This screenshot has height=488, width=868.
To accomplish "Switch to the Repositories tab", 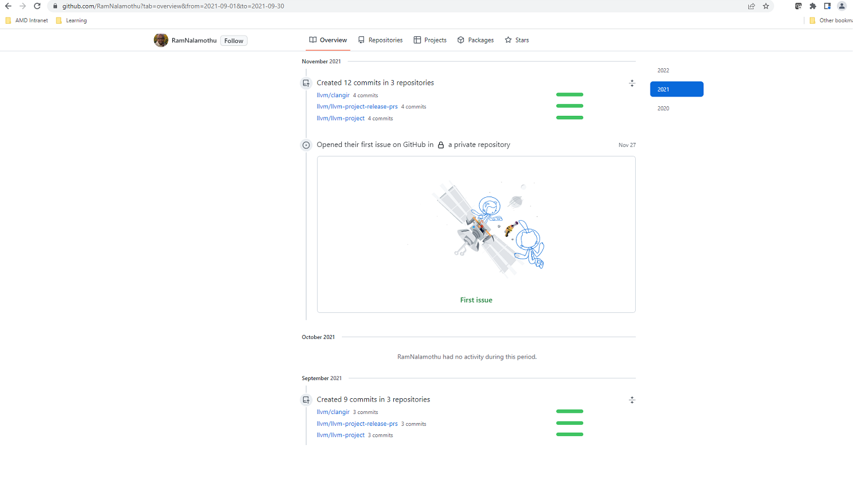I will click(380, 40).
